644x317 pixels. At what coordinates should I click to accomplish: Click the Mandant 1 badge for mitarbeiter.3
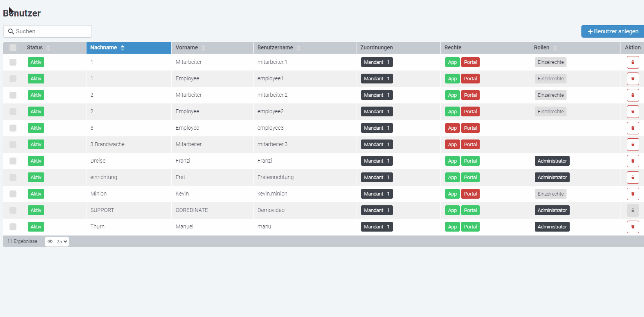376,145
